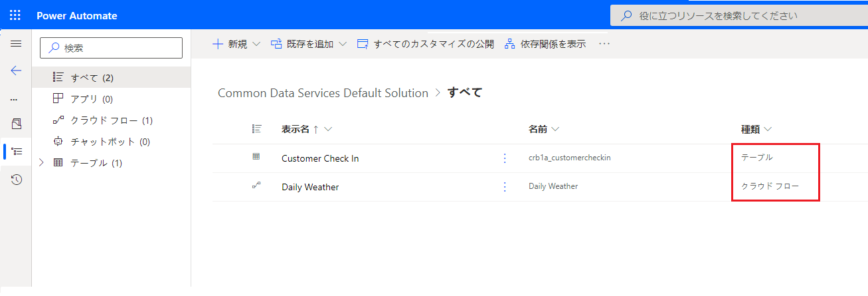Open the sidebar ellipsis overflow item

tap(14, 99)
